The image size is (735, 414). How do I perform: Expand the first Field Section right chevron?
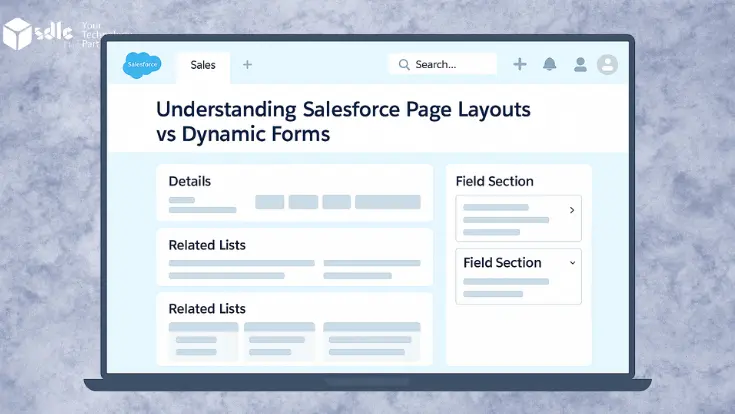[572, 210]
